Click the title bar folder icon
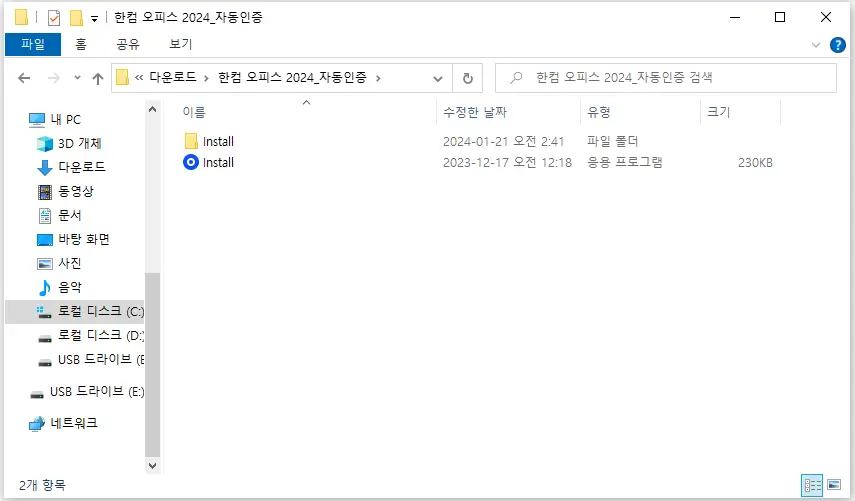Screen dimensions: 855x501 (21, 17)
